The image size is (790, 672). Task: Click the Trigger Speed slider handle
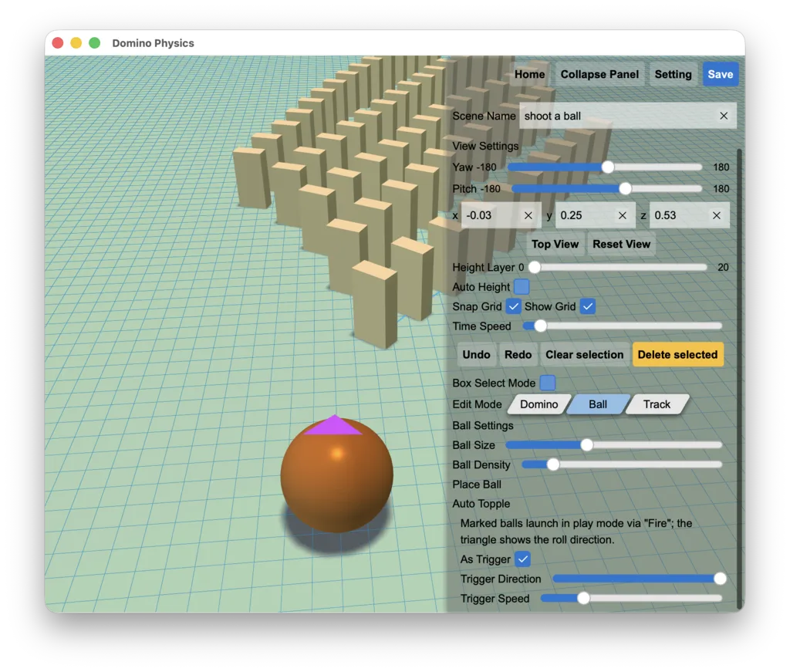583,599
